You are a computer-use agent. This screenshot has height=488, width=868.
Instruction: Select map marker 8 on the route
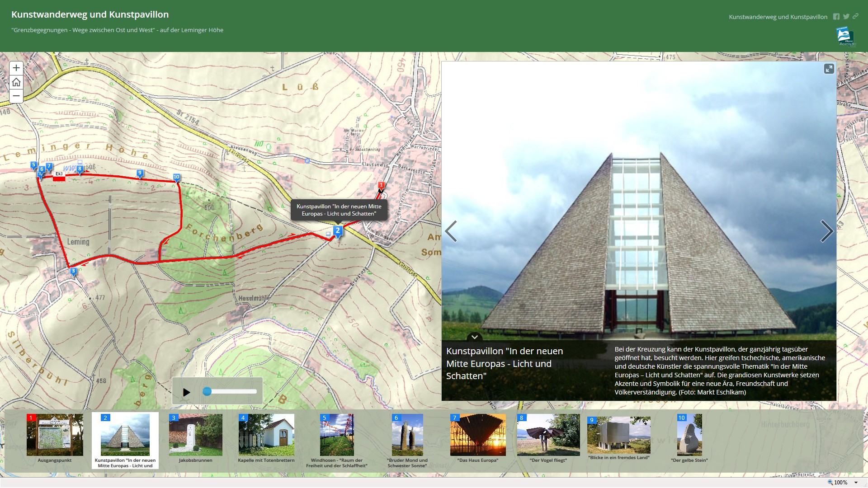coord(80,169)
